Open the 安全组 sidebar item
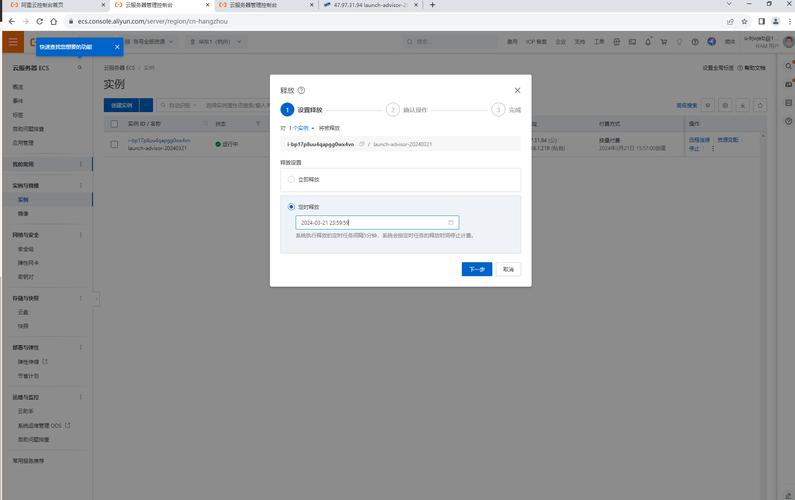Viewport: 795px width, 500px height. [26, 248]
